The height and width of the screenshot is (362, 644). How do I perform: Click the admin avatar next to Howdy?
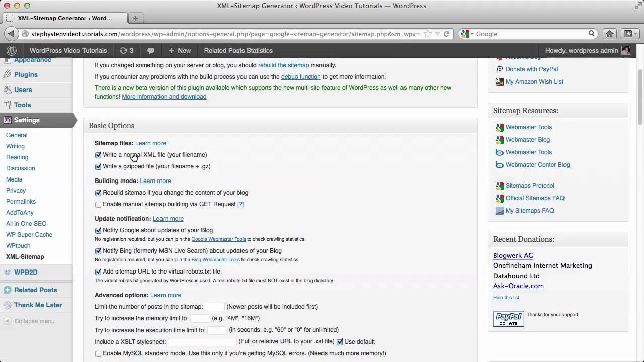(x=626, y=50)
